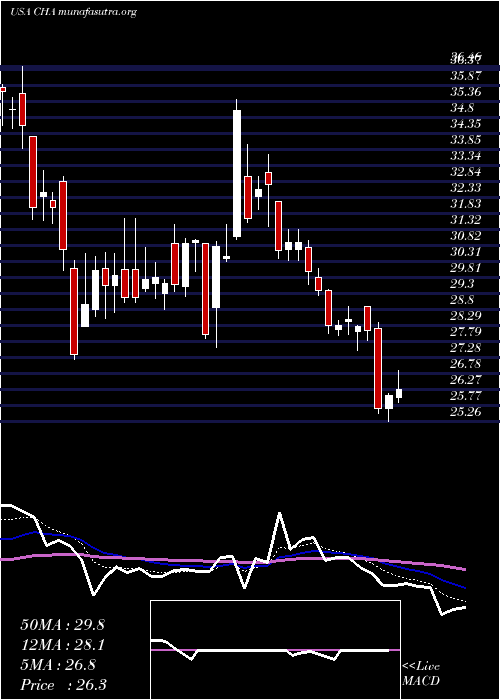Screen dimensions: 500x700
Task: Click the 31.32 price axis label
Action: (466, 220)
